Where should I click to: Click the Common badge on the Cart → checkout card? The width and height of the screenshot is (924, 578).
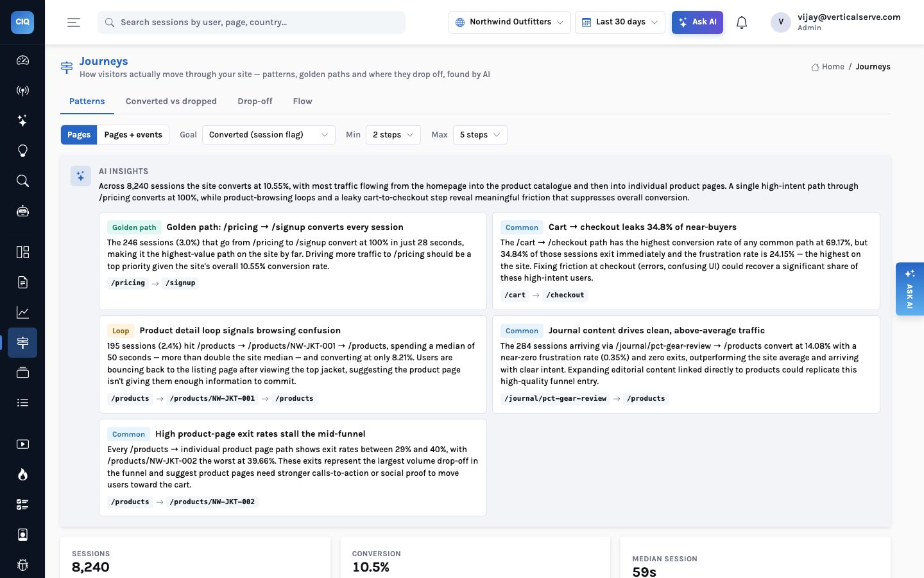click(522, 227)
